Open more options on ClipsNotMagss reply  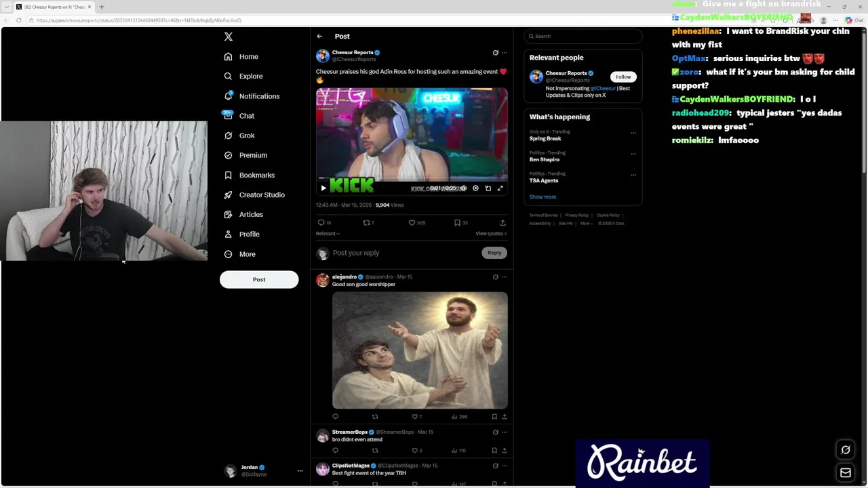(x=504, y=466)
